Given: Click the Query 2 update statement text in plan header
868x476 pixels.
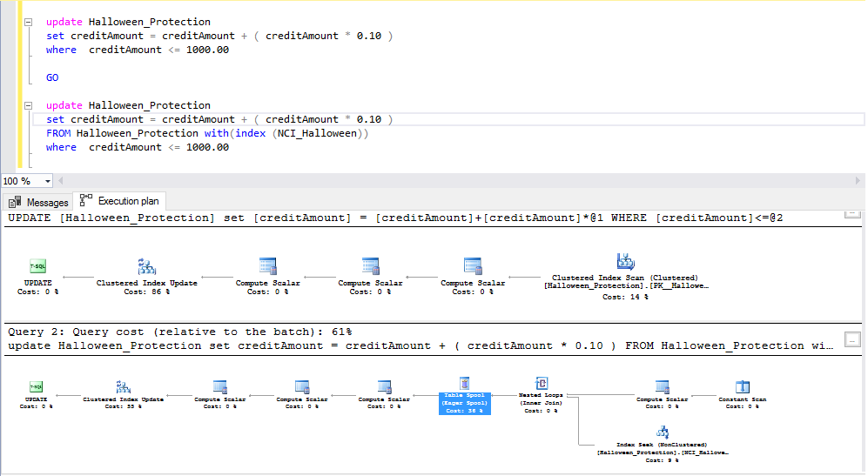Looking at the screenshot, I should point(421,345).
